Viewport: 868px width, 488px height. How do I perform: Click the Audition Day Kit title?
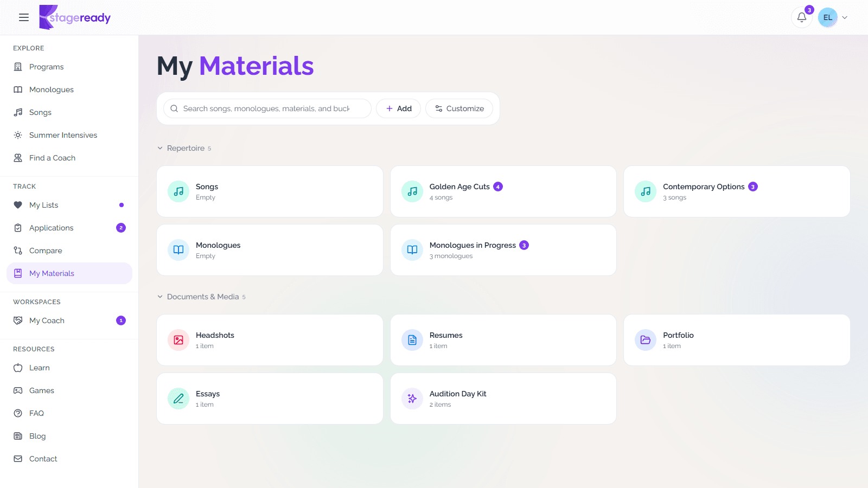point(458,394)
